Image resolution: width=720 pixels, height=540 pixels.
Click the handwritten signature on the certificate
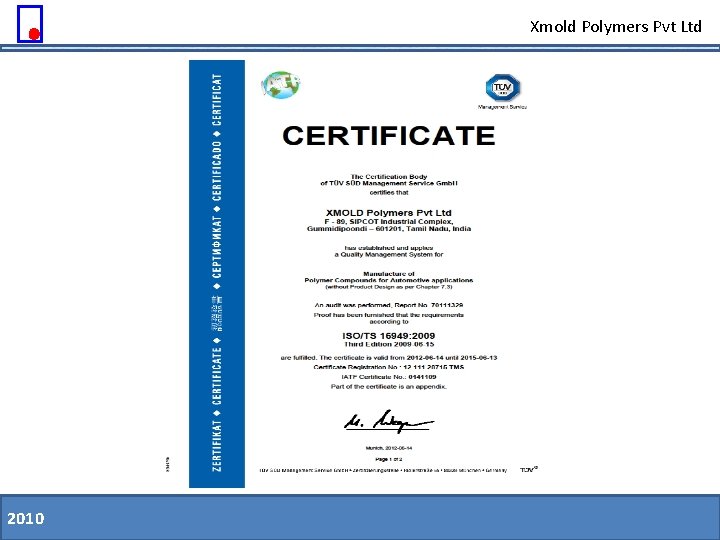click(x=388, y=421)
